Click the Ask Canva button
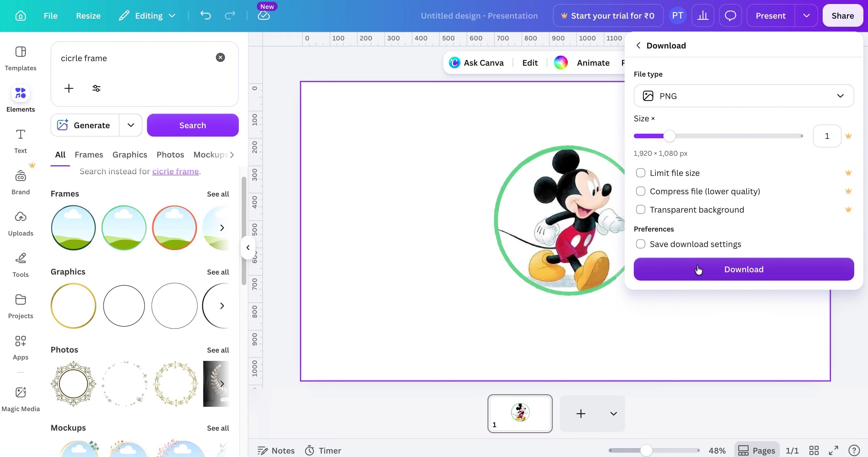This screenshot has height=457, width=868. (x=476, y=63)
